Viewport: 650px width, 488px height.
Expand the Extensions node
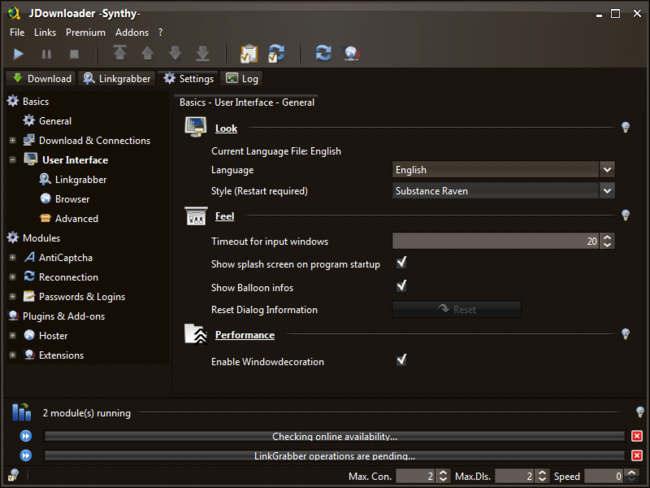[12, 355]
